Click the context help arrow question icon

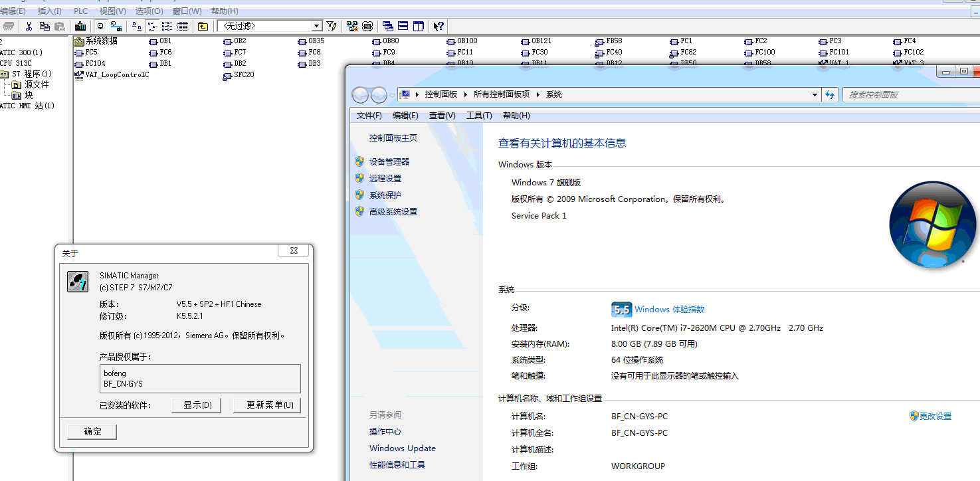[x=439, y=27]
